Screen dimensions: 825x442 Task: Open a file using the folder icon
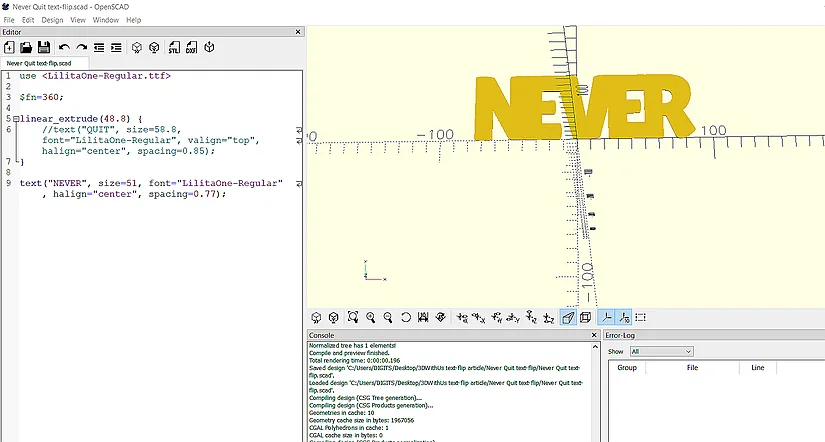(x=26, y=47)
